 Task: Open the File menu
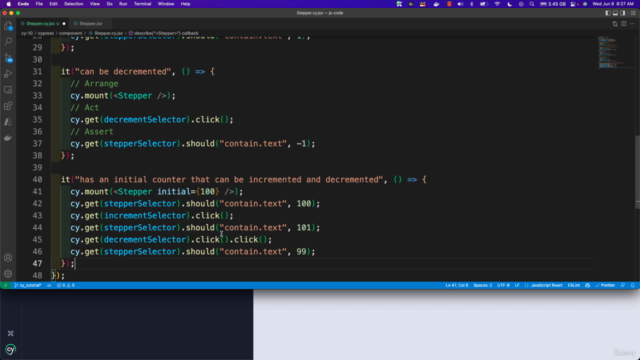(x=39, y=4)
